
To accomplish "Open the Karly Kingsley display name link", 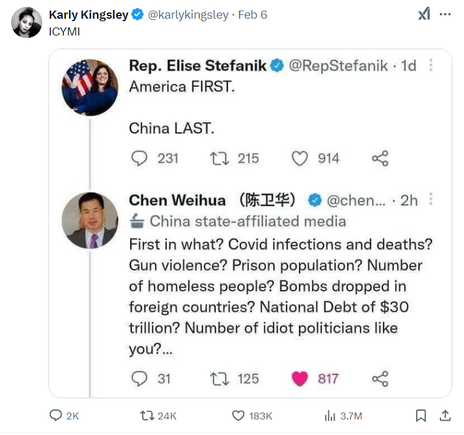I will point(88,15).
